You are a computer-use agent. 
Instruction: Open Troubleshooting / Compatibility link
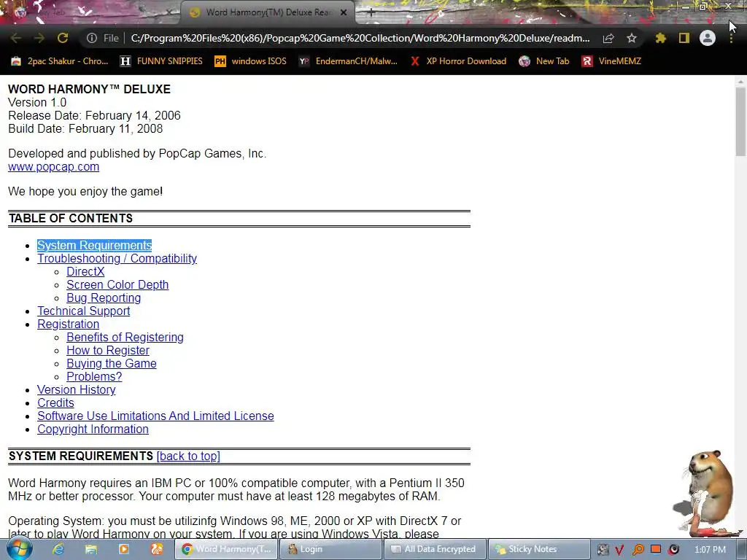pos(117,259)
